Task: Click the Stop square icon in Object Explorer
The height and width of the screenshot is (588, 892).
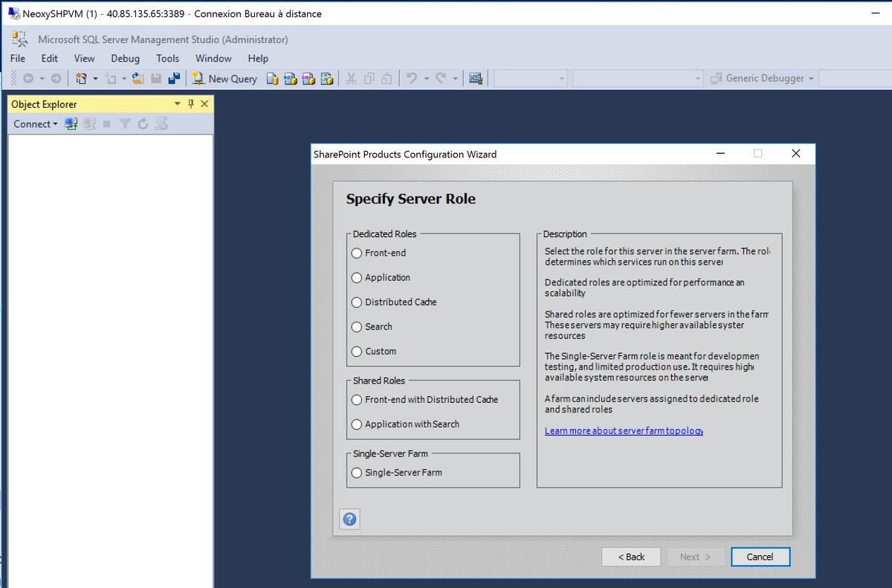Action: 107,124
